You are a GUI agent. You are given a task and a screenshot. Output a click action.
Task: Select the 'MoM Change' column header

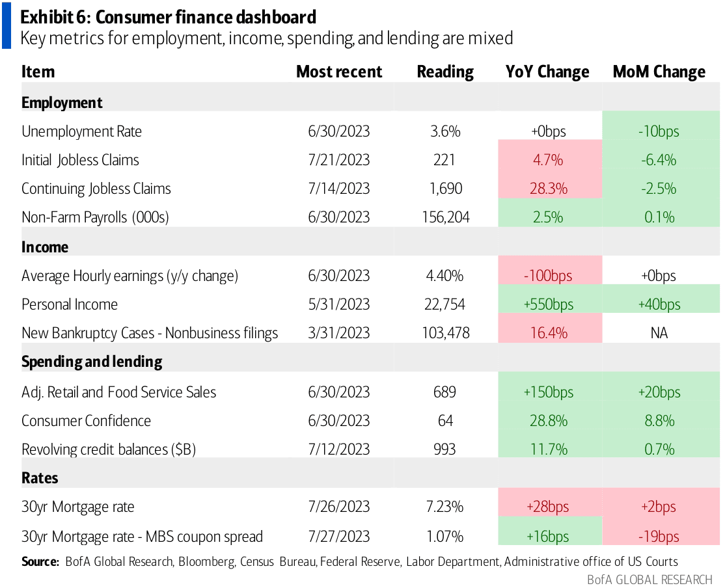tap(659, 72)
